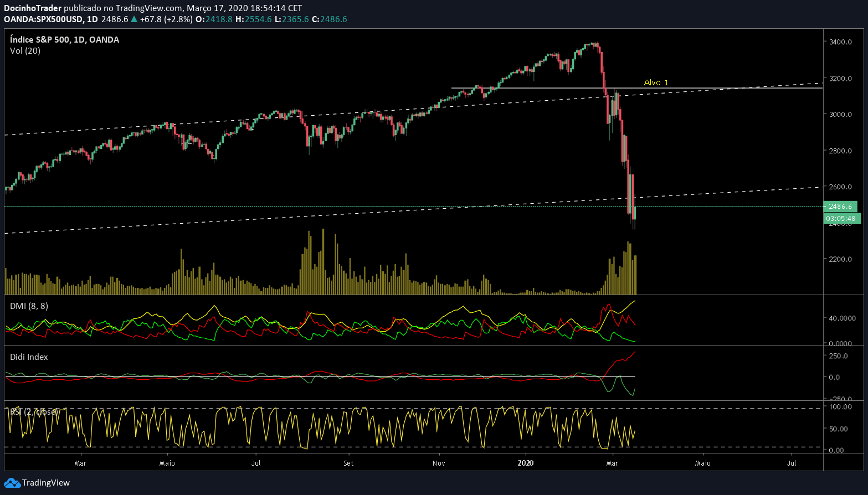Click the TradingView cloud logo icon
Image resolution: width=868 pixels, height=495 pixels.
click(x=12, y=483)
